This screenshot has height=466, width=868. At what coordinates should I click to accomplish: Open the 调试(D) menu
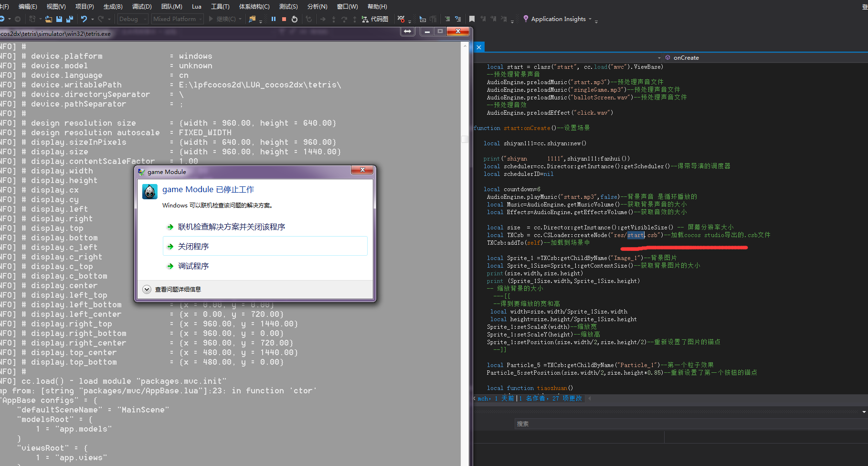click(141, 6)
